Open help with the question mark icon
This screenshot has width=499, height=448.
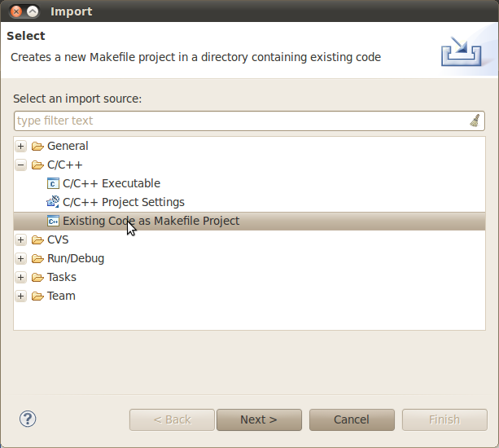[x=28, y=419]
